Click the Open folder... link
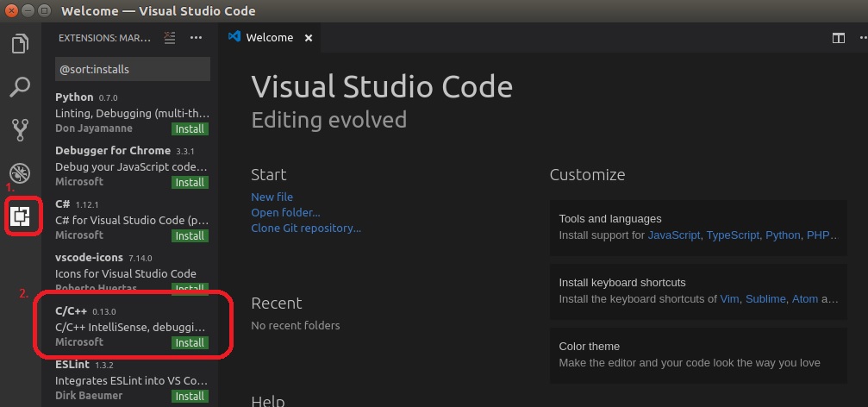 pos(285,213)
